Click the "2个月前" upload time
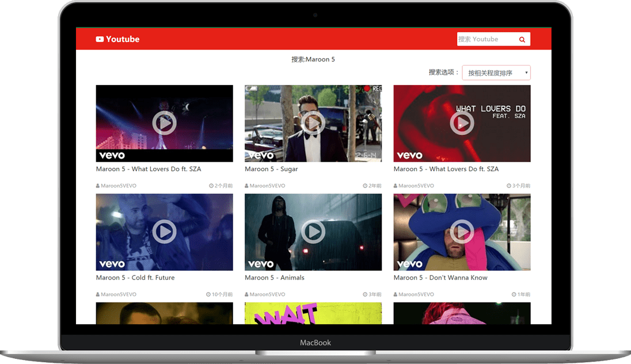631x364 pixels. pos(223,186)
